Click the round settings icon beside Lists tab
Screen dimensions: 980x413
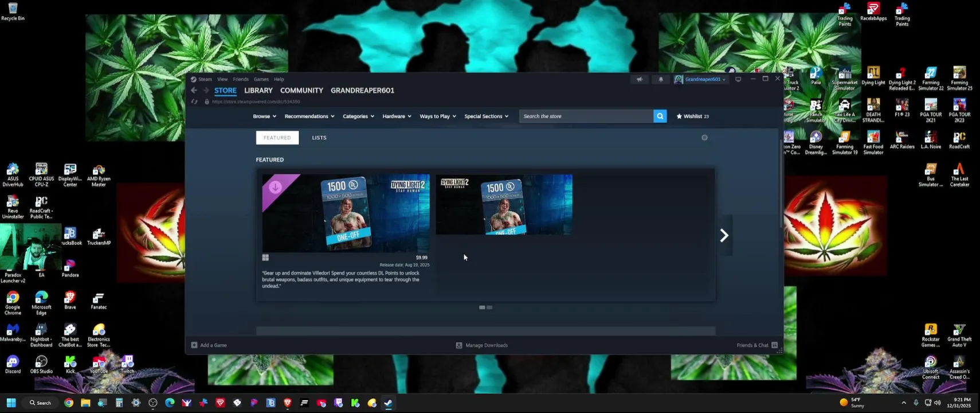[x=705, y=138]
